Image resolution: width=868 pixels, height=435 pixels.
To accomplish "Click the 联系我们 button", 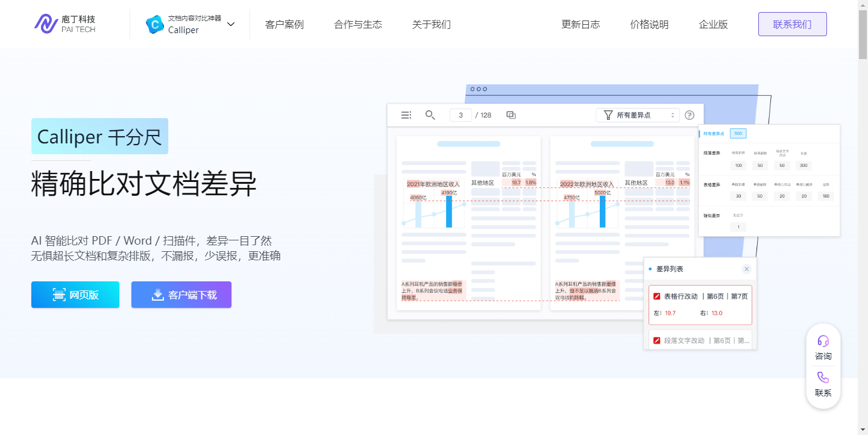I will point(793,24).
